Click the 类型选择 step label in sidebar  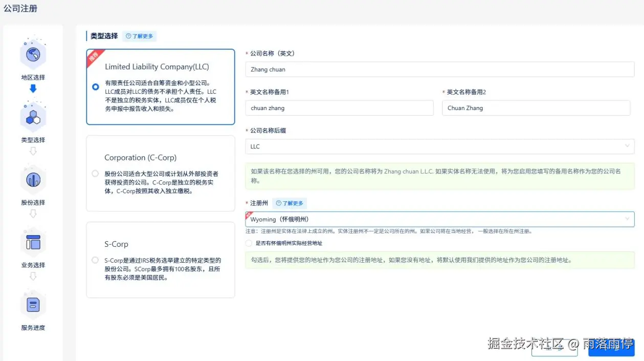[x=33, y=140]
